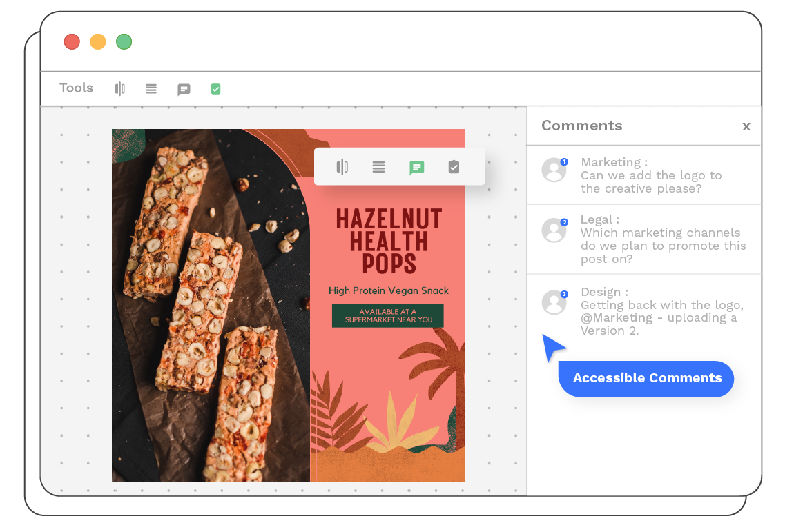Click the yellow traffic light window control
794x532 pixels.
tap(97, 41)
